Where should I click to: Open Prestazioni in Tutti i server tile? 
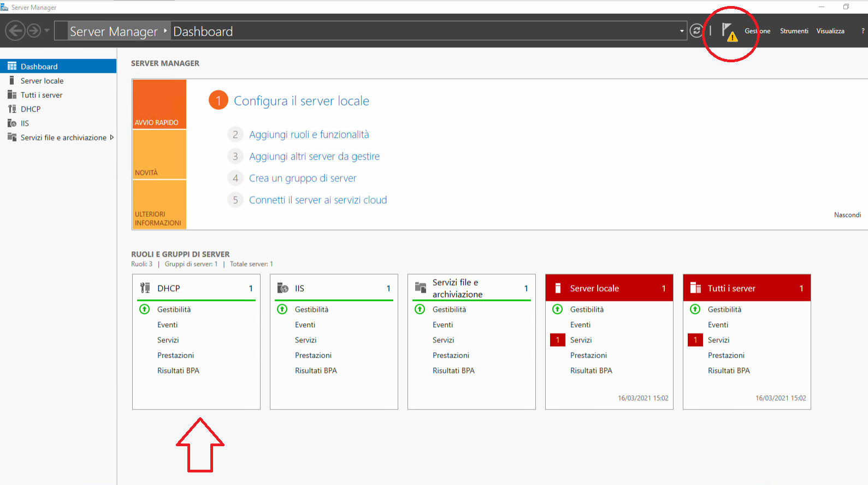coord(726,355)
